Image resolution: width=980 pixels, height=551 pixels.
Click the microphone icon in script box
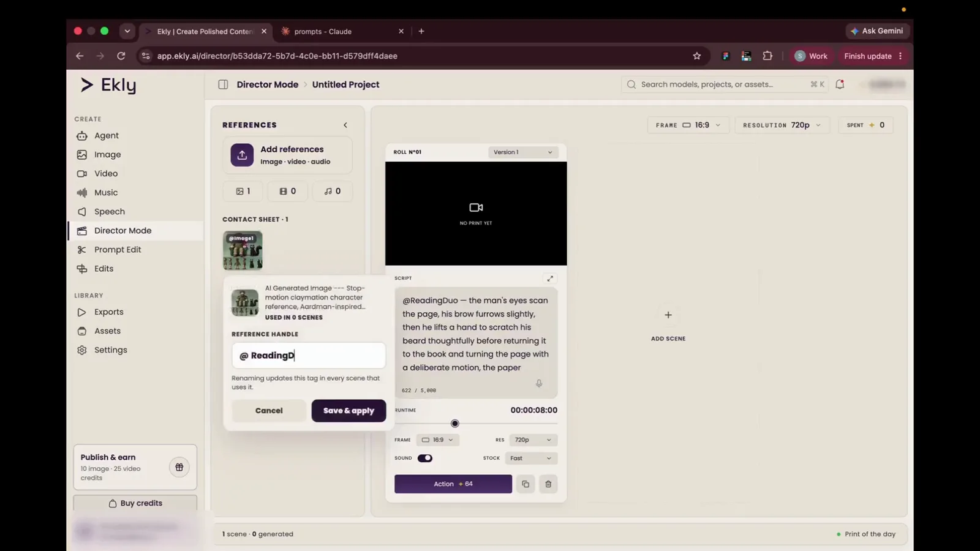click(x=539, y=383)
